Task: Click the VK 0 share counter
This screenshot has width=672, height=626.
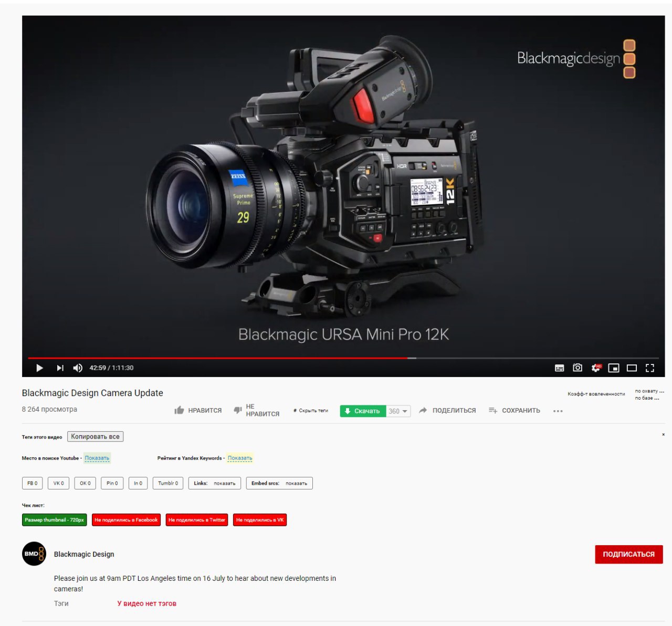Action: point(58,483)
